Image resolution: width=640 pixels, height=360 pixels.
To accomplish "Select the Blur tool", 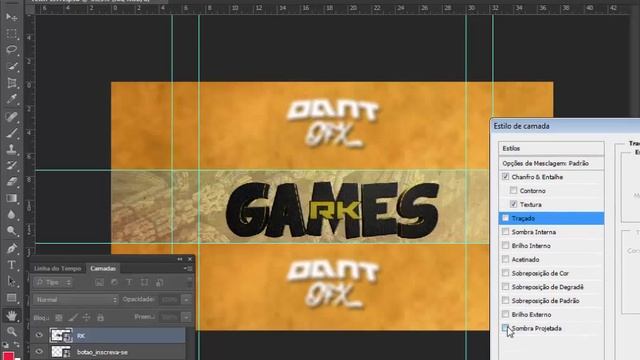I will pos(11,215).
